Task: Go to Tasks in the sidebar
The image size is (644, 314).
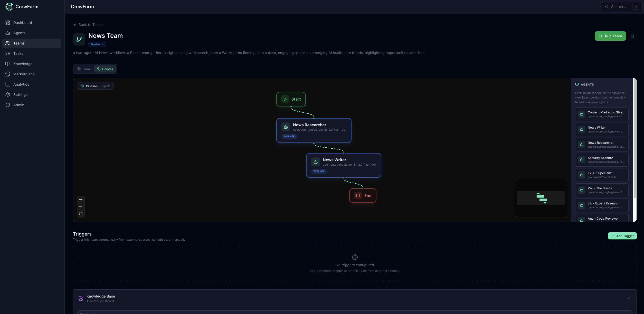Action: [x=18, y=53]
